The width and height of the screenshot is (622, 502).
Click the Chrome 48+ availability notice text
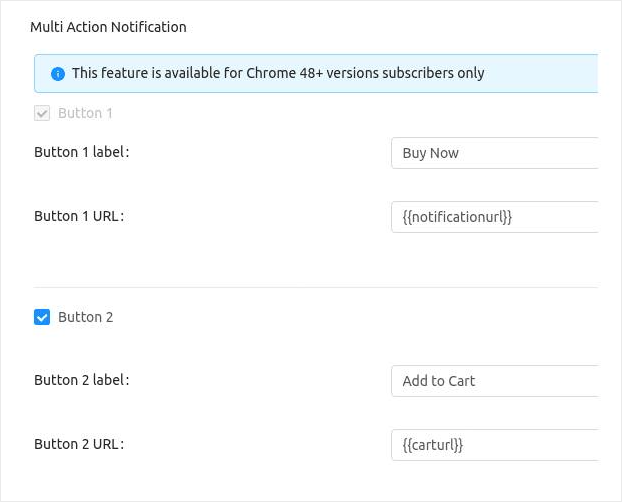[278, 73]
